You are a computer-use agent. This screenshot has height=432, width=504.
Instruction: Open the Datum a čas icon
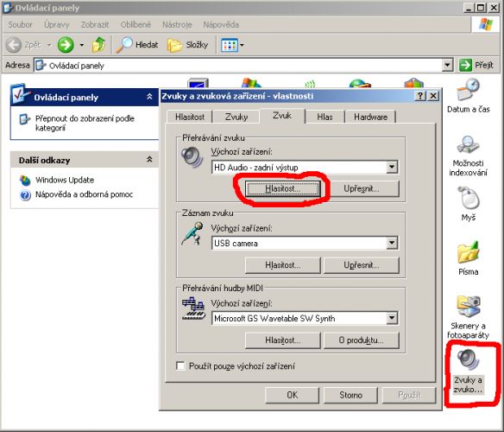(468, 96)
